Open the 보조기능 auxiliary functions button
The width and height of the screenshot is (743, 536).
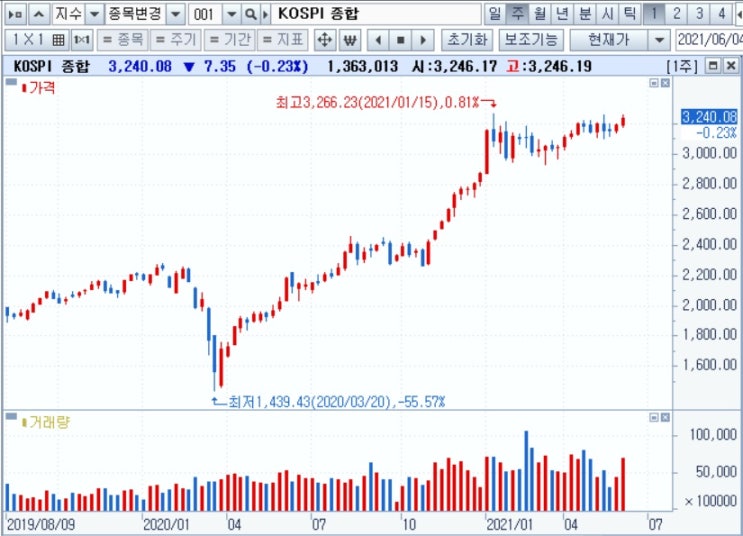pos(531,40)
